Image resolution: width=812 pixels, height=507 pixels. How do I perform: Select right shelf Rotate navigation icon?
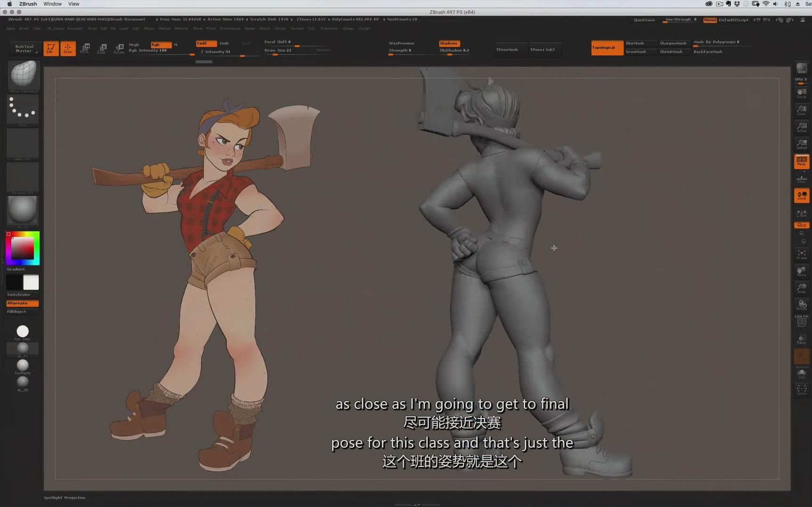pyautogui.click(x=801, y=306)
